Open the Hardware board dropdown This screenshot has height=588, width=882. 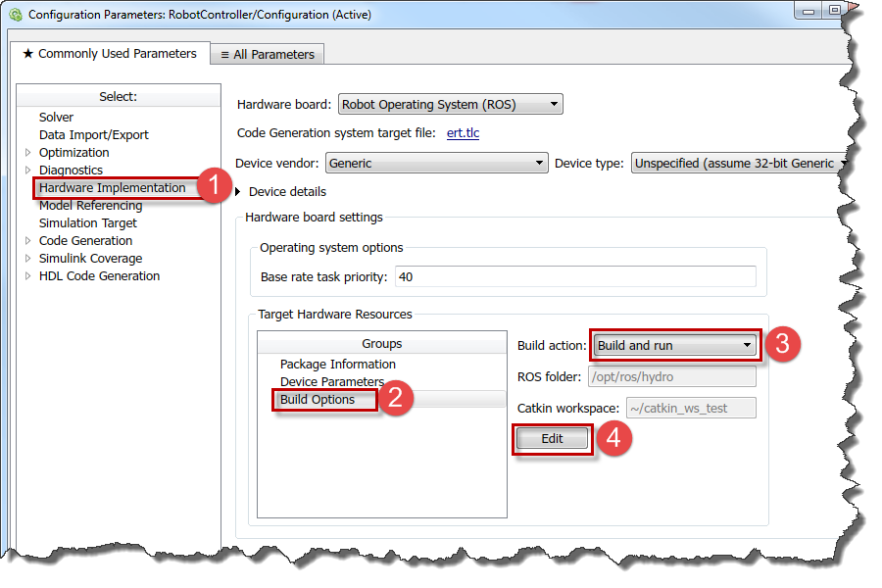(450, 104)
